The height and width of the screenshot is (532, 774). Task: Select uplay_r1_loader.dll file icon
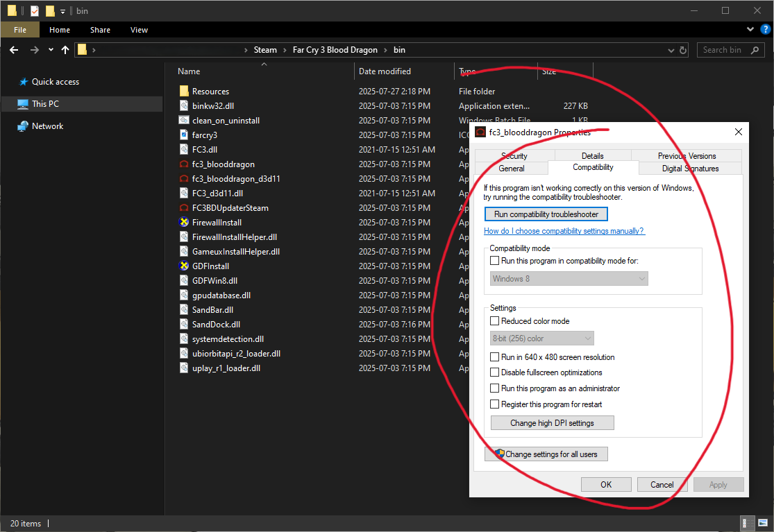[184, 368]
